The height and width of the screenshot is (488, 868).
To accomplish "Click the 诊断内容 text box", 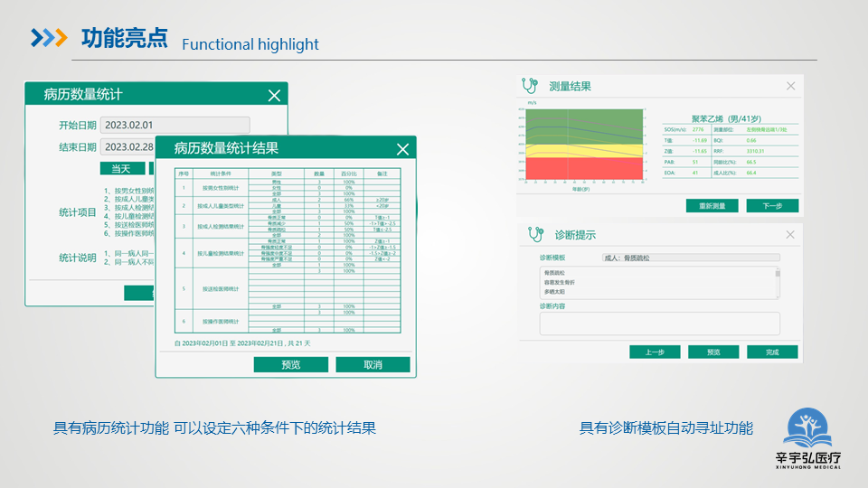I will point(659,324).
